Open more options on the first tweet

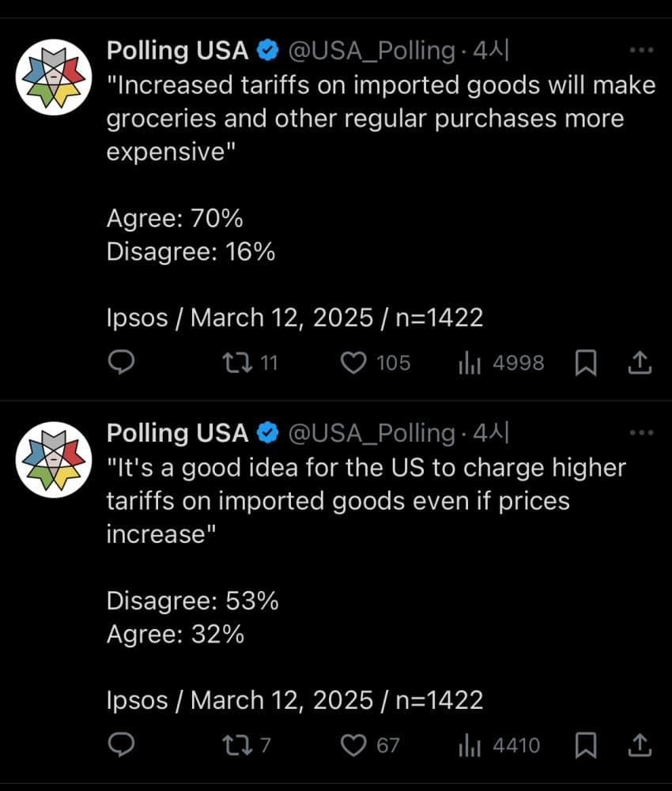click(641, 51)
